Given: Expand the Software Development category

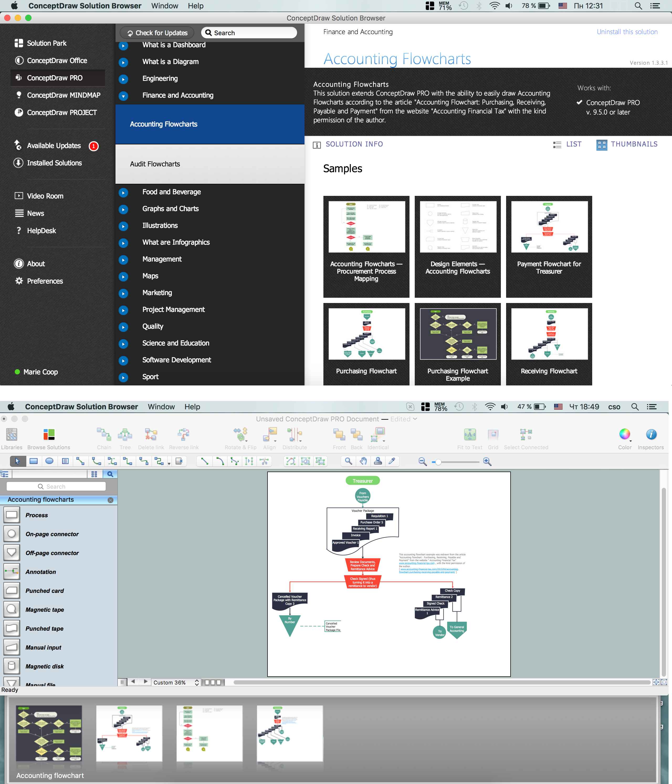Looking at the screenshot, I should coord(123,360).
